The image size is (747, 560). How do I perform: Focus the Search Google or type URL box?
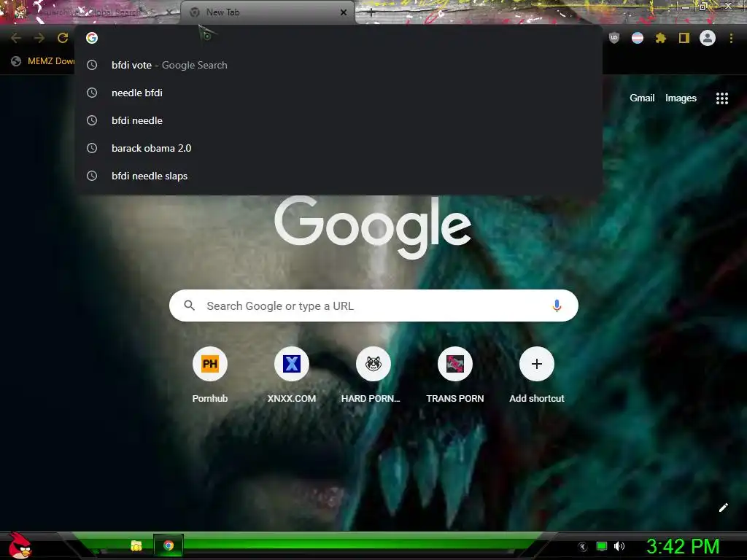pyautogui.click(x=373, y=306)
